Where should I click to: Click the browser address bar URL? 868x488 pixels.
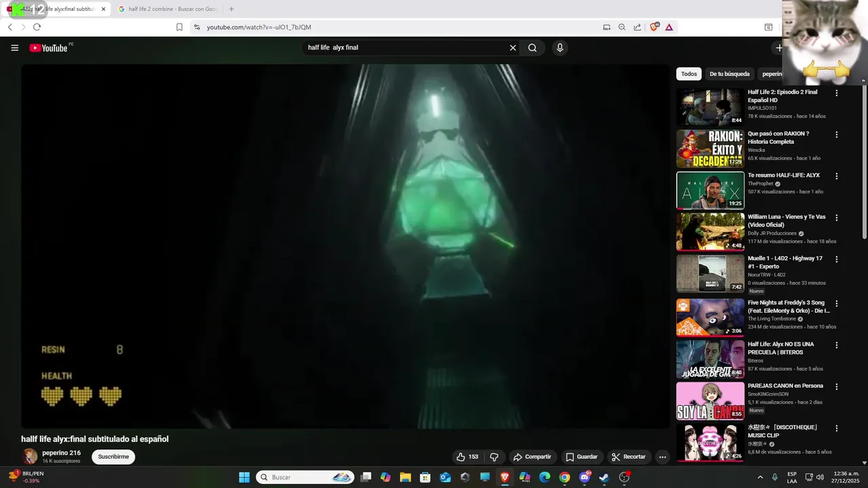click(259, 27)
